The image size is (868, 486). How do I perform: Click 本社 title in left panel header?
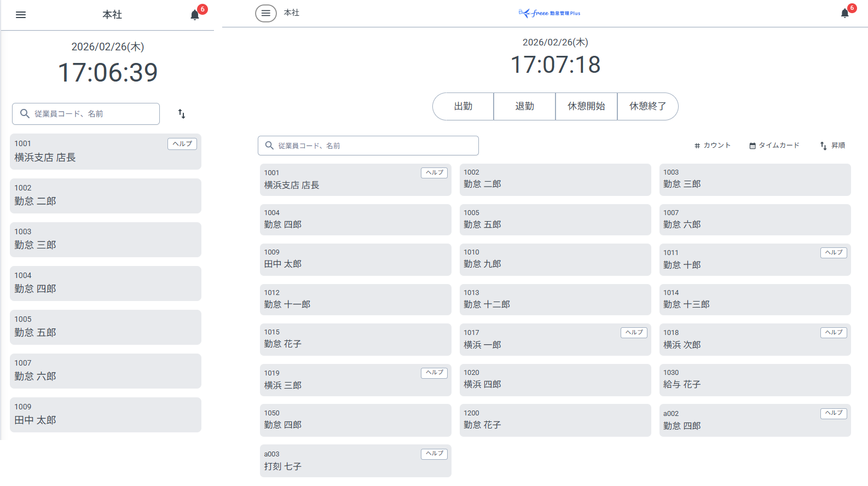pyautogui.click(x=112, y=15)
